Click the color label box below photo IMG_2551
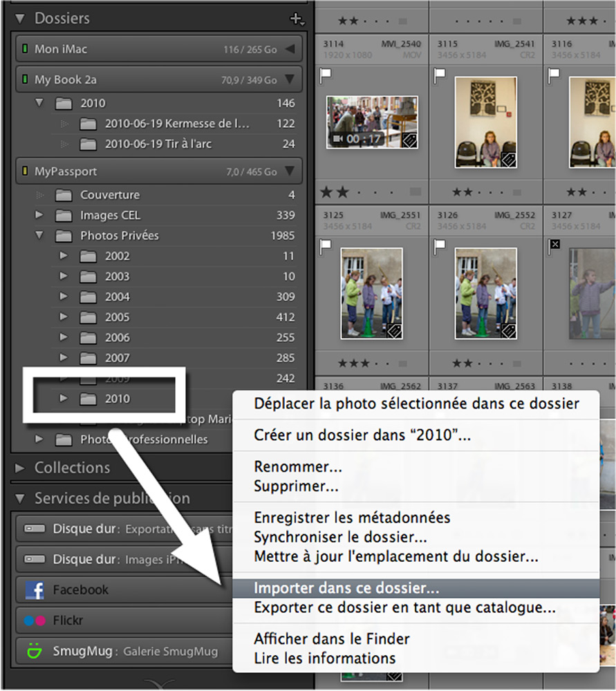 pos(402,363)
